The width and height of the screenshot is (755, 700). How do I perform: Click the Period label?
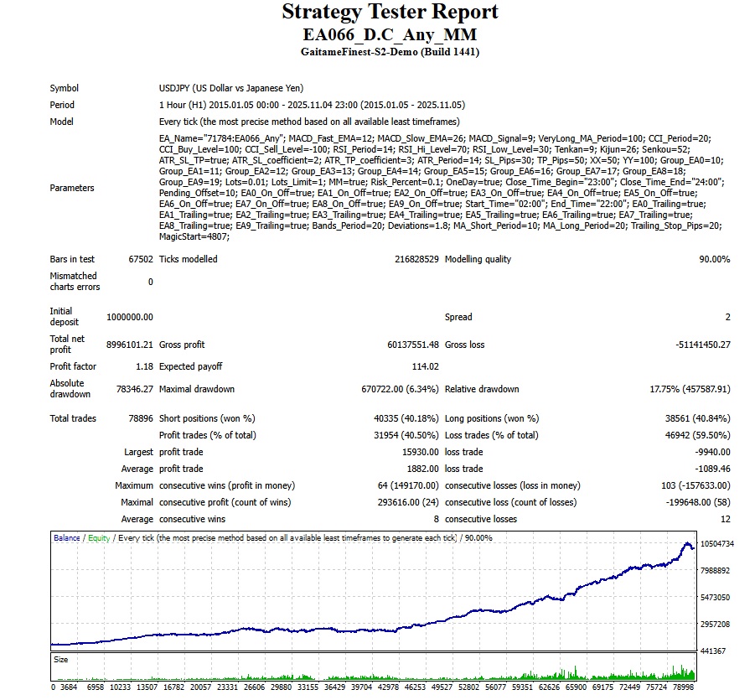click(62, 105)
